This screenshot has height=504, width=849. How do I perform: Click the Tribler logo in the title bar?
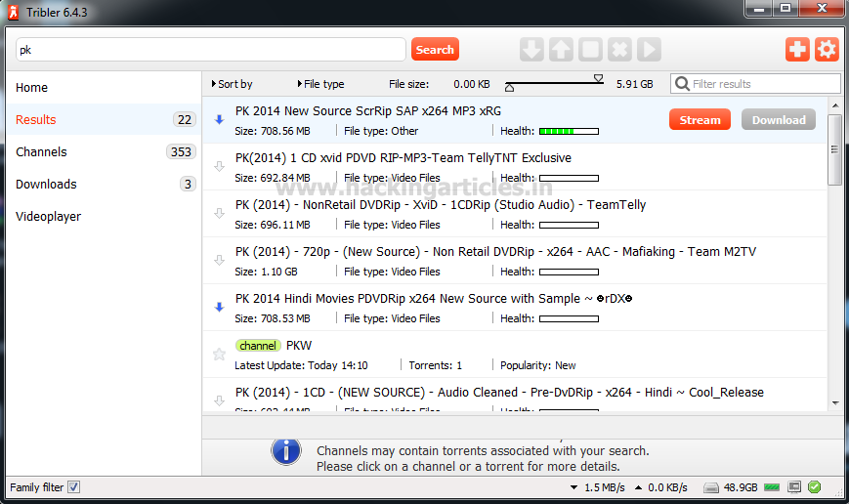pyautogui.click(x=13, y=12)
